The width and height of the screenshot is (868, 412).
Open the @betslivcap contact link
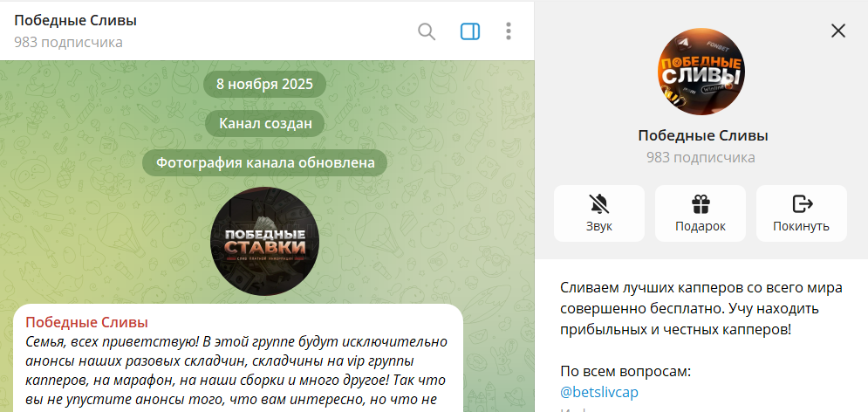point(599,392)
